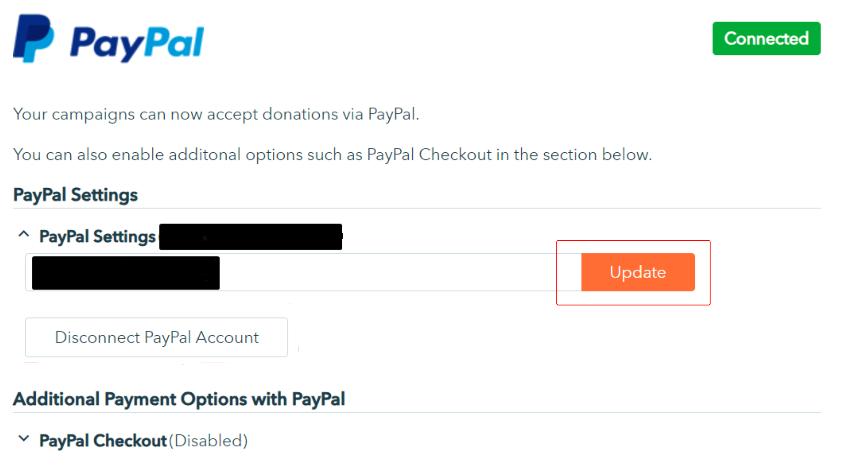Click the PayPal wordmark text
This screenshot has width=868, height=469.
tap(137, 43)
